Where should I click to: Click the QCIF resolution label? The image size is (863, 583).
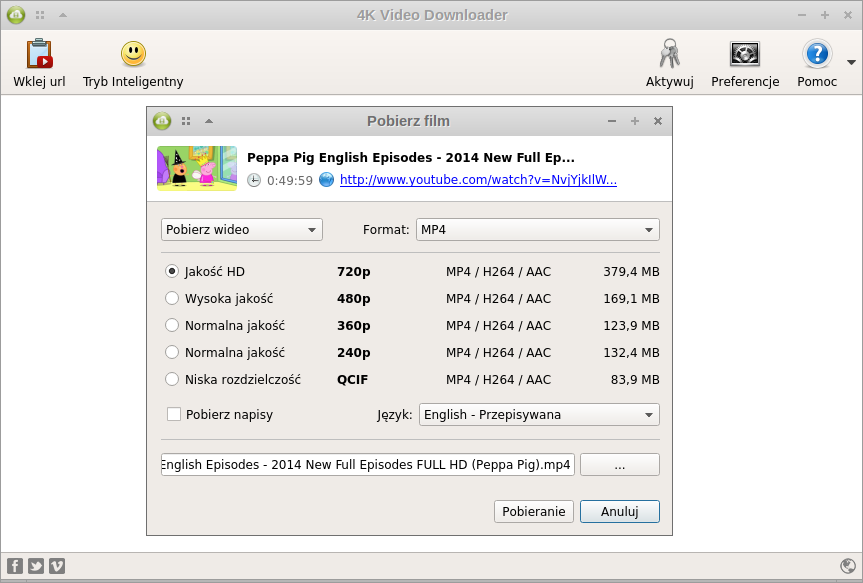tap(352, 379)
